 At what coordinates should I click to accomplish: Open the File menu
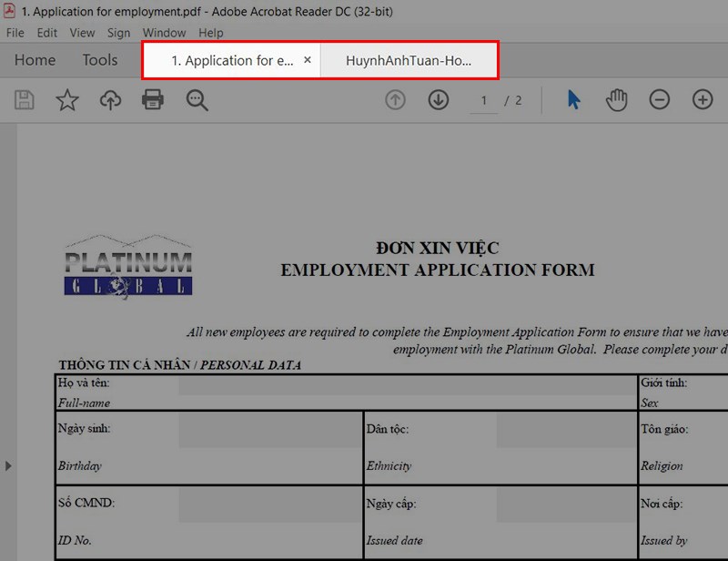point(15,33)
